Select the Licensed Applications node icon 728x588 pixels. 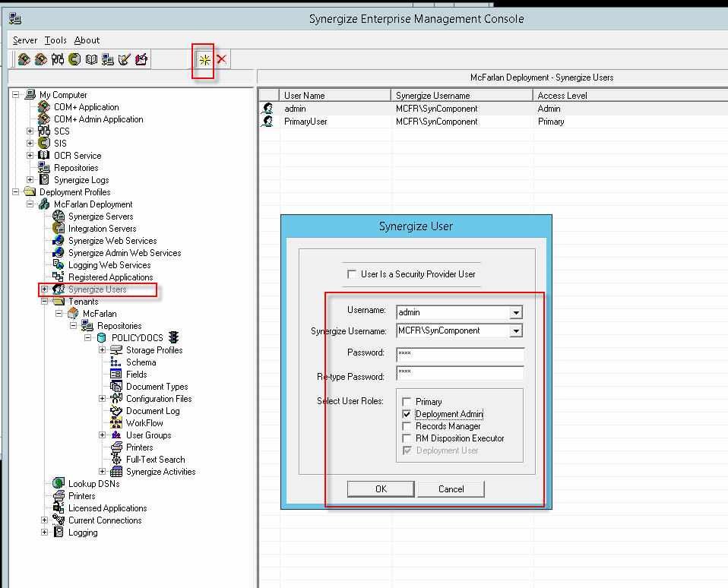tap(59, 507)
